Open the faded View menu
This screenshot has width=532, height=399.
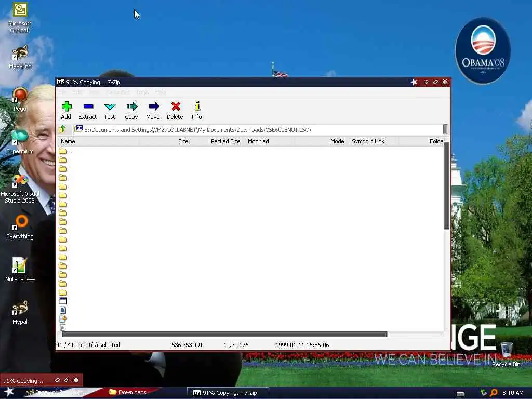pos(95,92)
